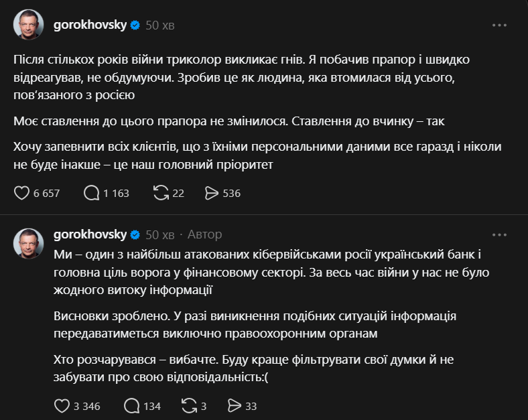Click the reply post's profile avatar
This screenshot has height=420, width=528.
click(28, 240)
